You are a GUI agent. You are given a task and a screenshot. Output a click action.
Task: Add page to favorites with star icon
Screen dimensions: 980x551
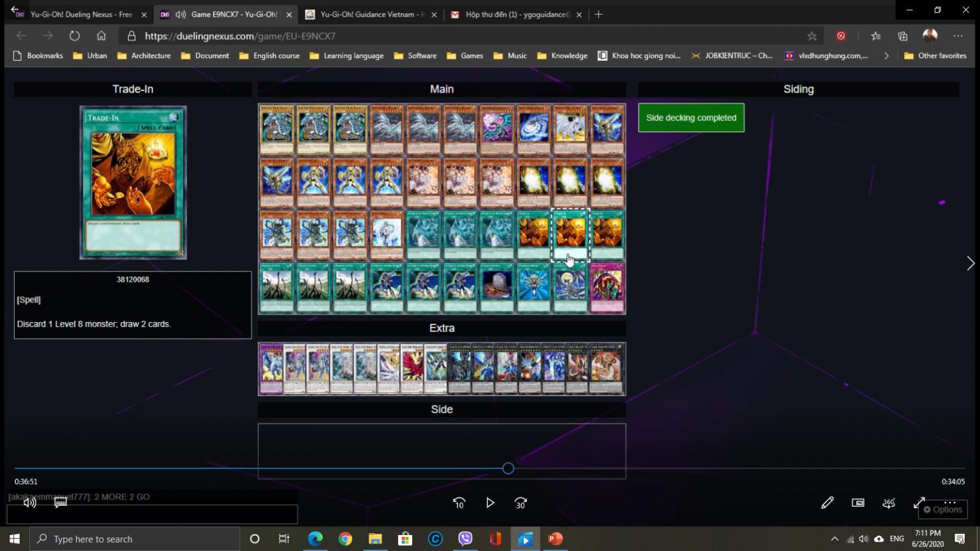point(812,36)
